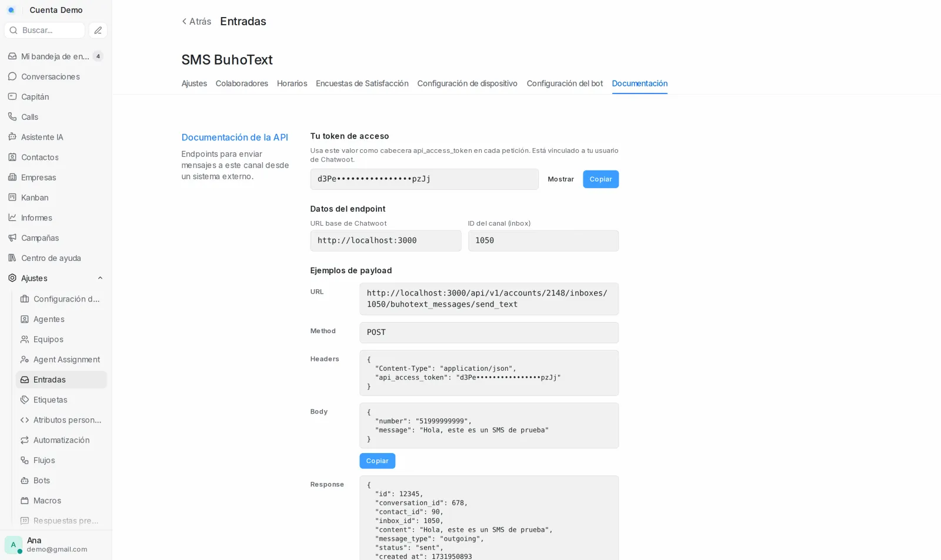The height and width of the screenshot is (560, 941).
Task: Click the Headers JSON code block
Action: click(x=489, y=373)
